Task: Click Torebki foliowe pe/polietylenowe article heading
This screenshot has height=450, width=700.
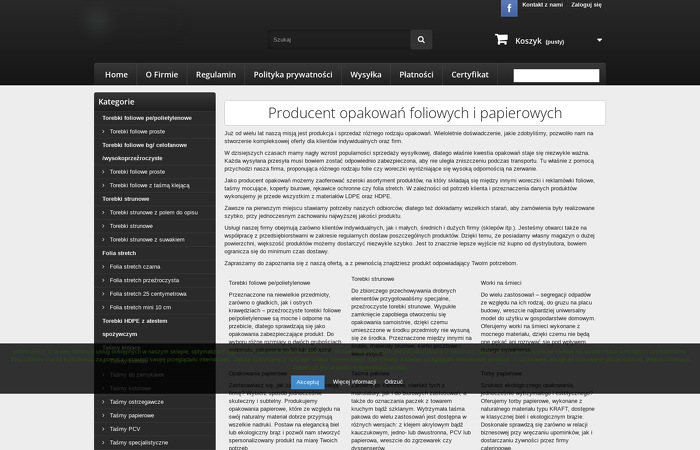Action: pos(269,283)
